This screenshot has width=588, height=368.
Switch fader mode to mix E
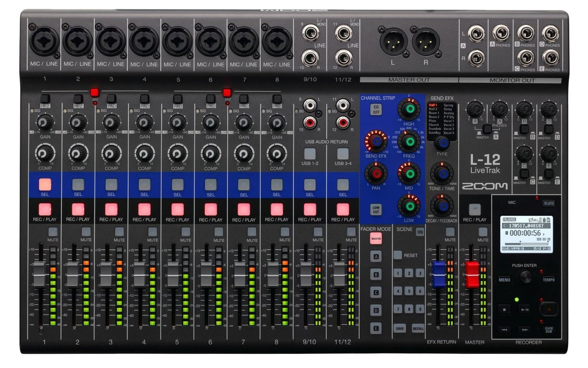[376, 328]
